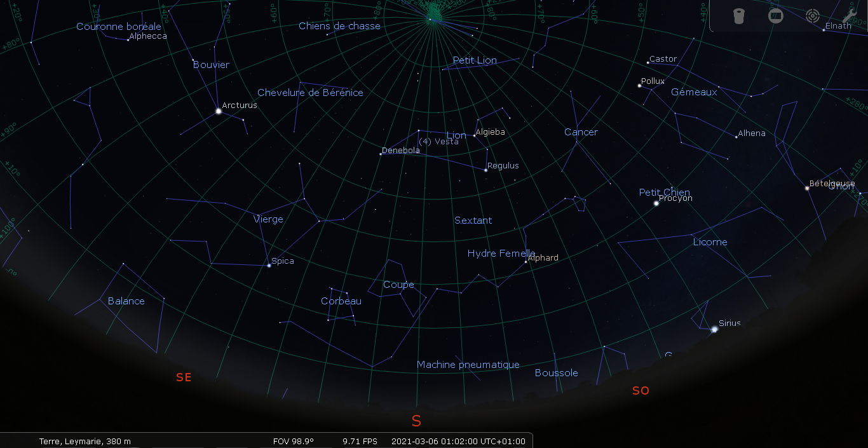Click the Chiens de chasse label
Screen dimensions: 868x448
click(339, 26)
